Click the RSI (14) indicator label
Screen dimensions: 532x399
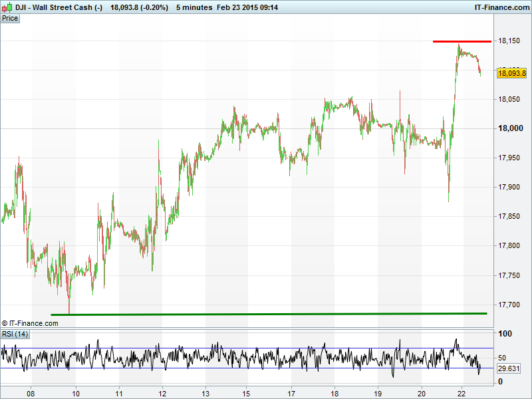click(15, 334)
